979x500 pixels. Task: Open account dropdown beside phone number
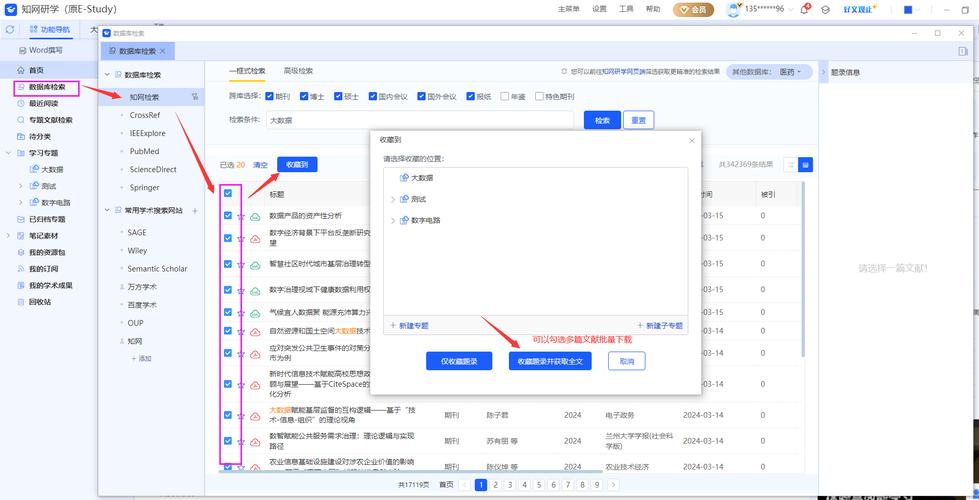pos(792,10)
